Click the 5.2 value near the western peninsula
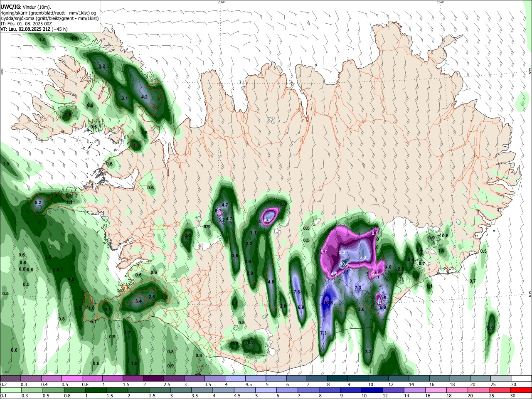 [x=38, y=202]
